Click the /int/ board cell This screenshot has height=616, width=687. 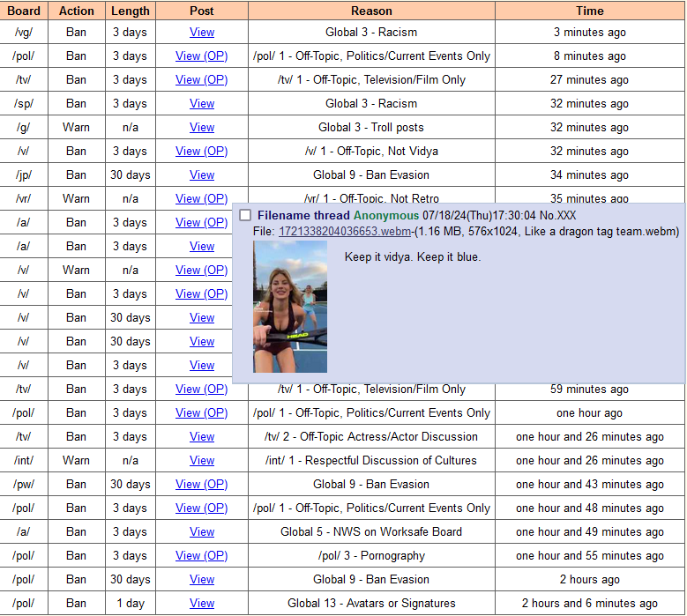24,460
